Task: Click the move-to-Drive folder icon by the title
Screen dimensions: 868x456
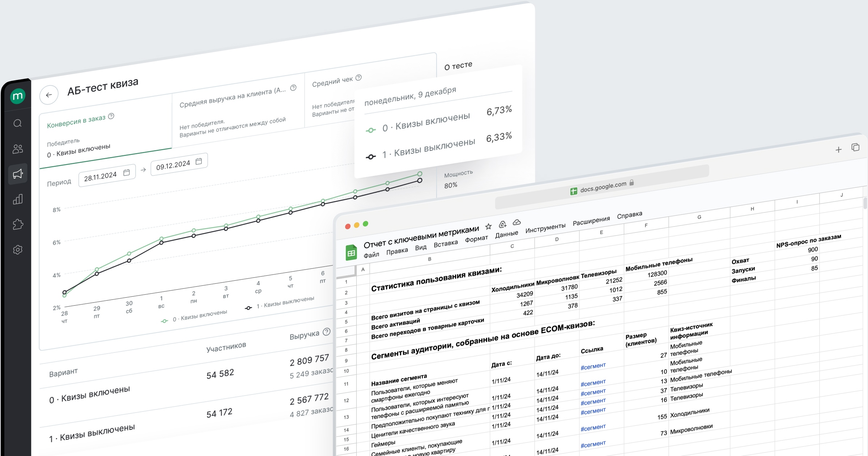Action: pos(503,224)
